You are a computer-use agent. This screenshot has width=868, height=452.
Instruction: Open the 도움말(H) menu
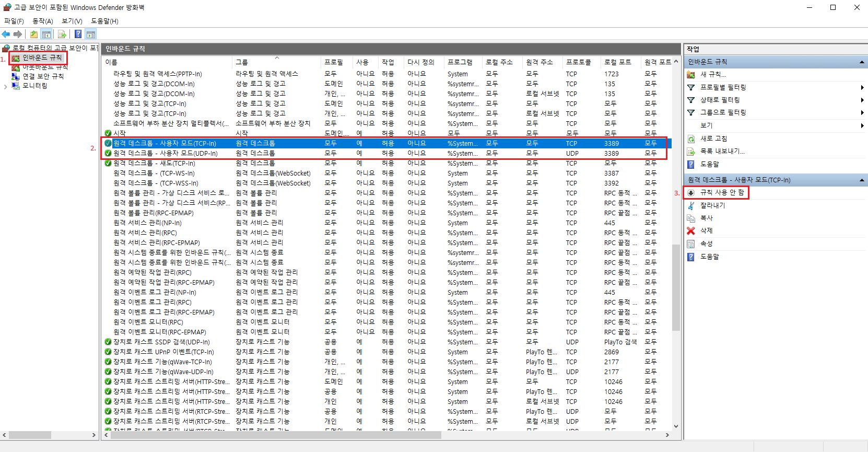point(104,21)
